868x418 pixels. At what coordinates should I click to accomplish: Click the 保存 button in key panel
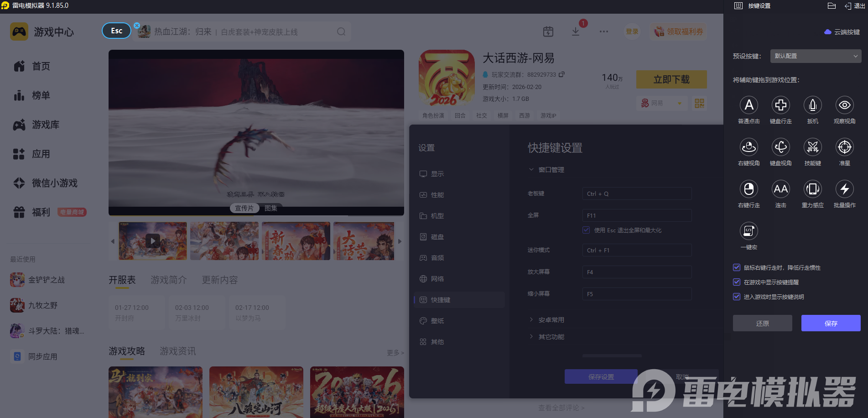point(831,323)
